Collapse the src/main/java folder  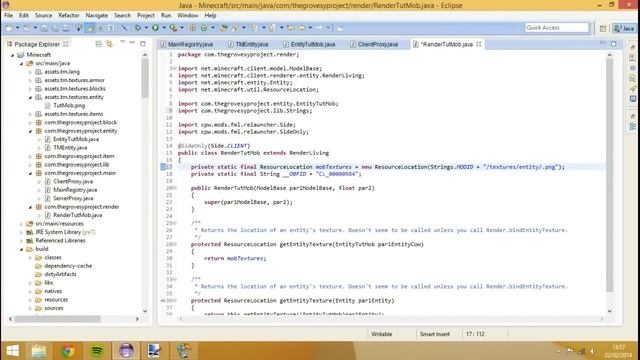[22, 63]
